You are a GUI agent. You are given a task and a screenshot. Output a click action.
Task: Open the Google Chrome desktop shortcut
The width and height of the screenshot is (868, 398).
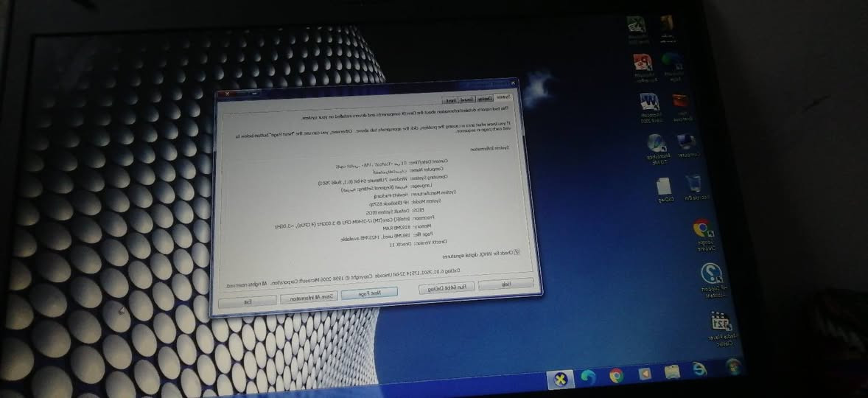tap(701, 228)
